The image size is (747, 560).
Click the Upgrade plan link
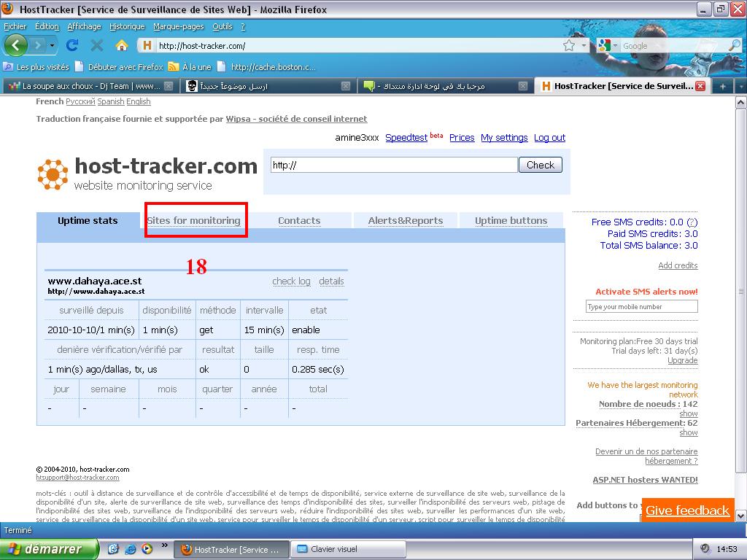(682, 360)
